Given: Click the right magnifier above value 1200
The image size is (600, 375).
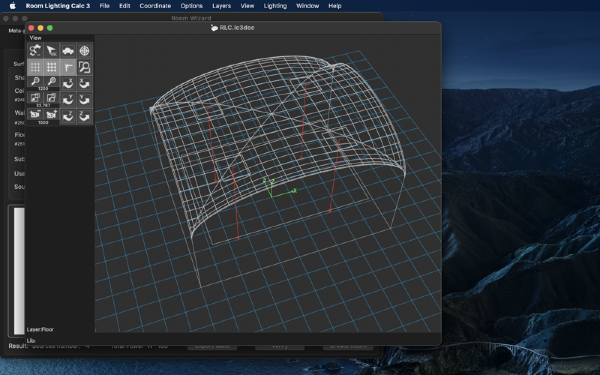Looking at the screenshot, I should [52, 81].
